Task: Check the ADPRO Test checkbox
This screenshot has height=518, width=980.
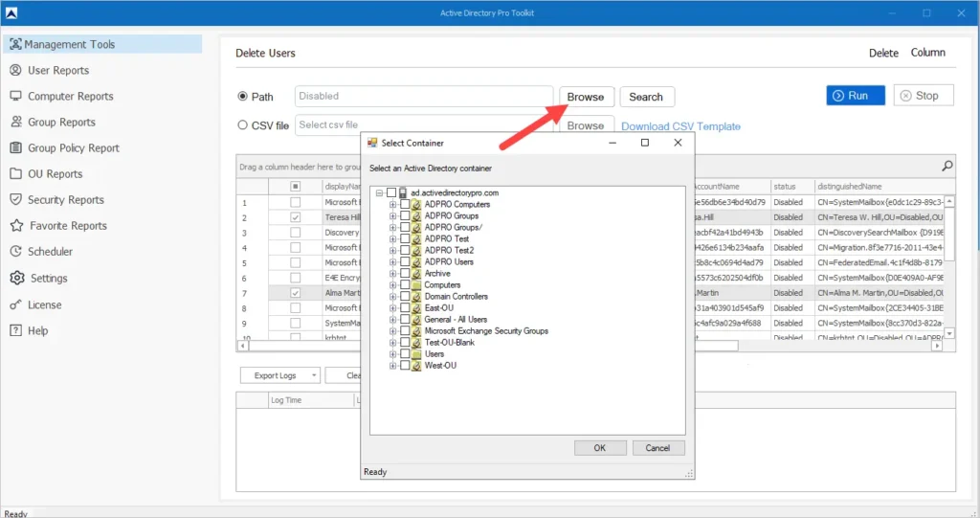Action: (405, 239)
